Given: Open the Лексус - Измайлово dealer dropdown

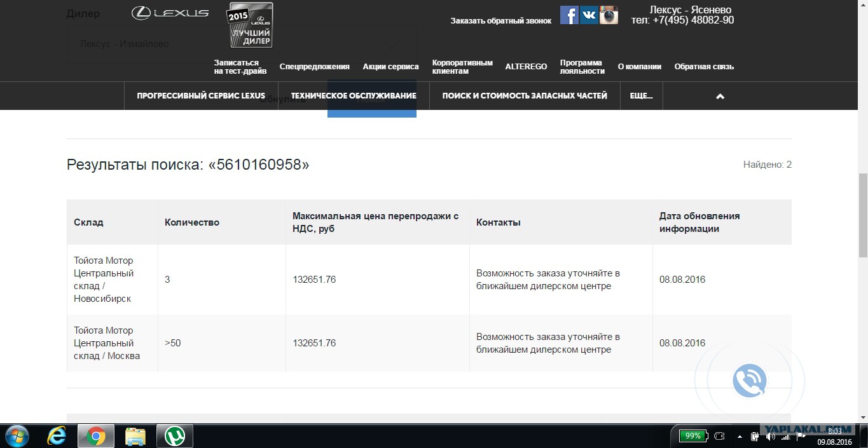Looking at the screenshot, I should (241, 44).
